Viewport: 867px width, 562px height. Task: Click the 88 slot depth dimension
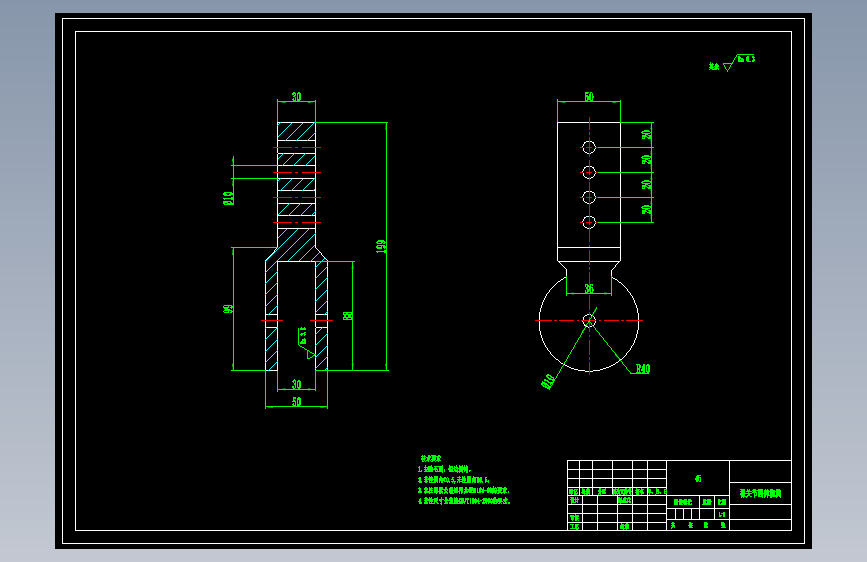point(347,315)
